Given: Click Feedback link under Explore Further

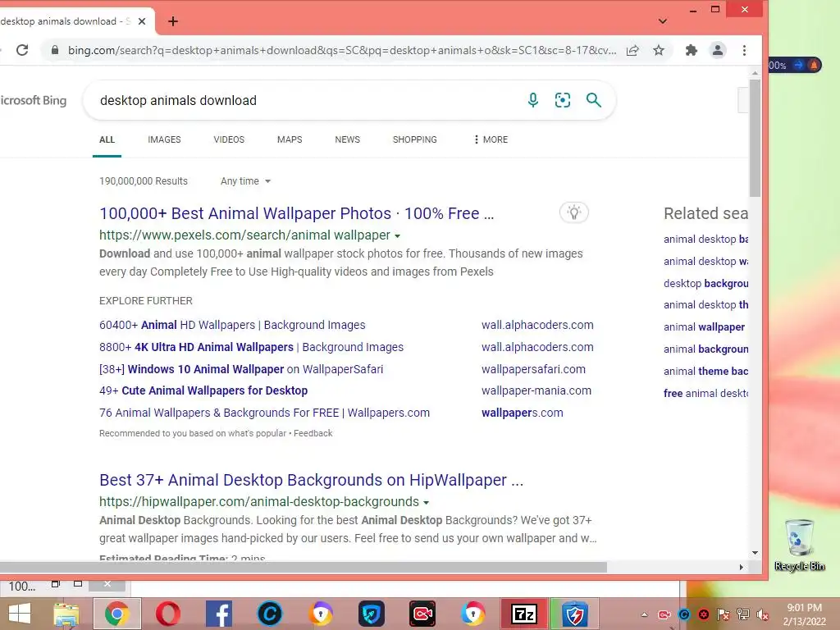Looking at the screenshot, I should coord(313,433).
